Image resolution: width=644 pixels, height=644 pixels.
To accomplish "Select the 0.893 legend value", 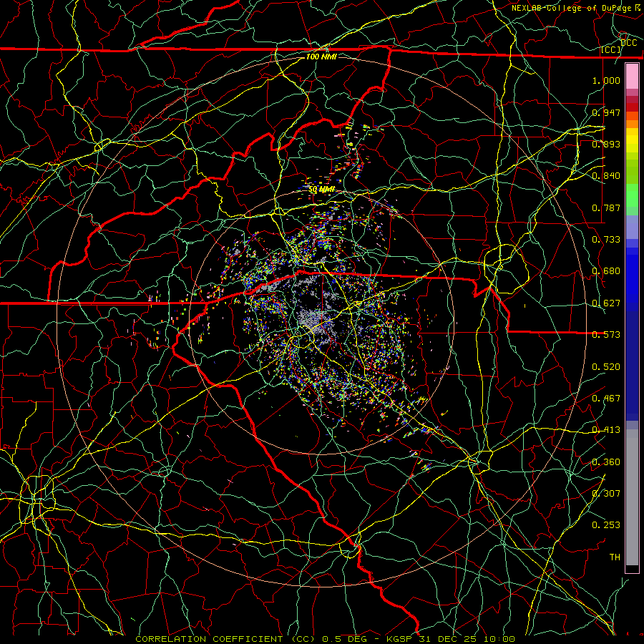I will (606, 144).
